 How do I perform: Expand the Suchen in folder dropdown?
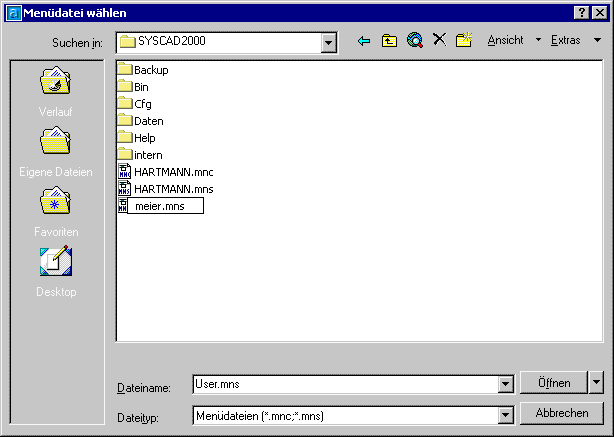[x=328, y=43]
